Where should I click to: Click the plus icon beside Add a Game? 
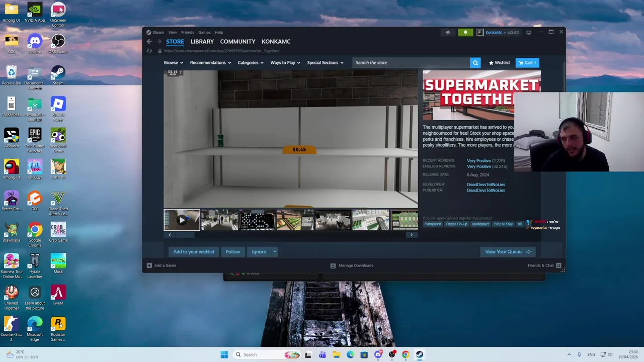(x=149, y=265)
